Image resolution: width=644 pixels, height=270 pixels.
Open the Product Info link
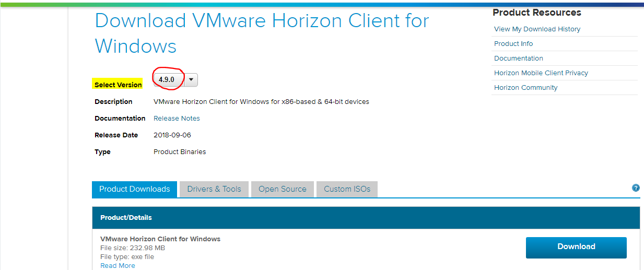513,44
